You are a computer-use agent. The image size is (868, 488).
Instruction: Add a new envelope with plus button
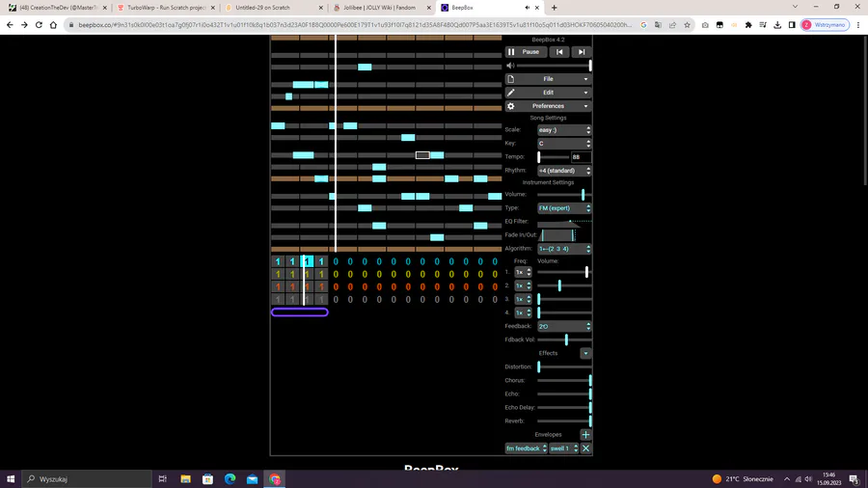click(585, 435)
